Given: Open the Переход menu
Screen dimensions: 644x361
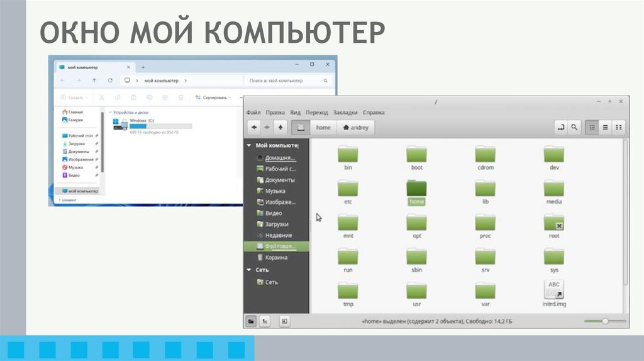Looking at the screenshot, I should 317,112.
